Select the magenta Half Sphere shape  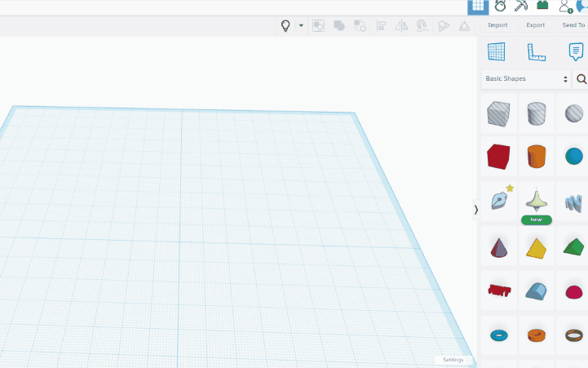pyautogui.click(x=574, y=290)
